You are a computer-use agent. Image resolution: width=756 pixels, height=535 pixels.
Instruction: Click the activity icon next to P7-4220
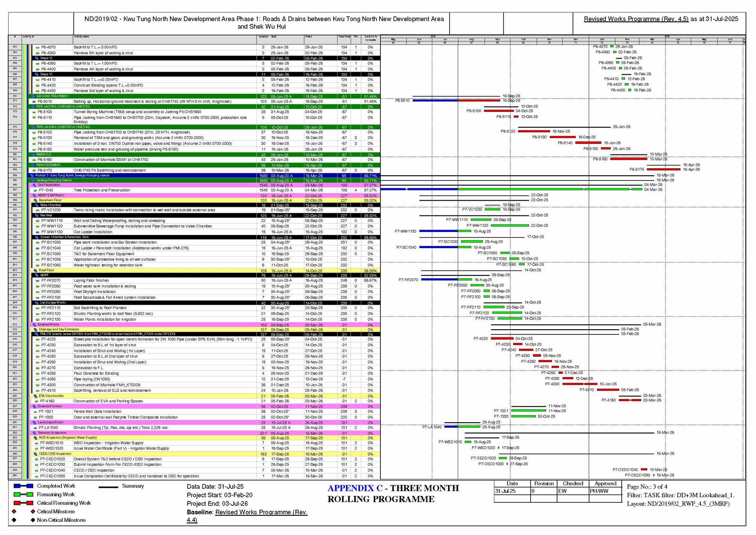click(x=38, y=339)
